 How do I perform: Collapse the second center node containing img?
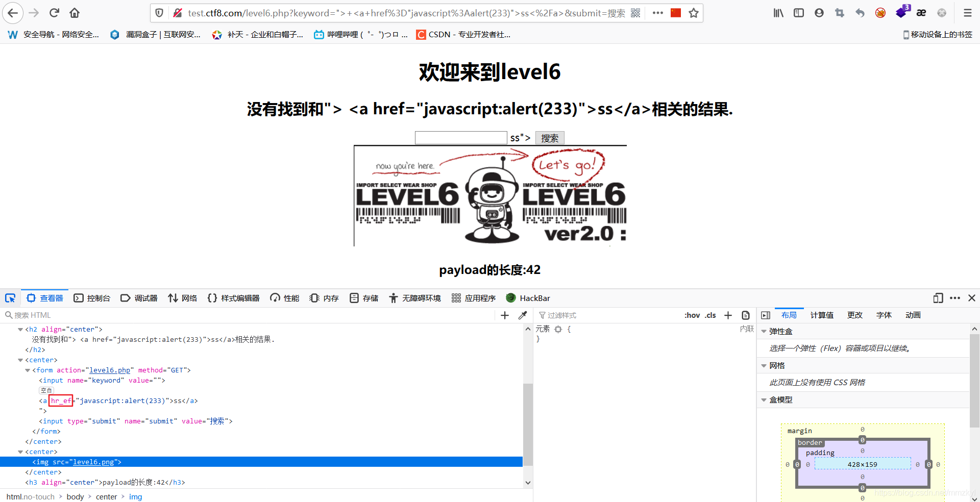[x=20, y=452]
